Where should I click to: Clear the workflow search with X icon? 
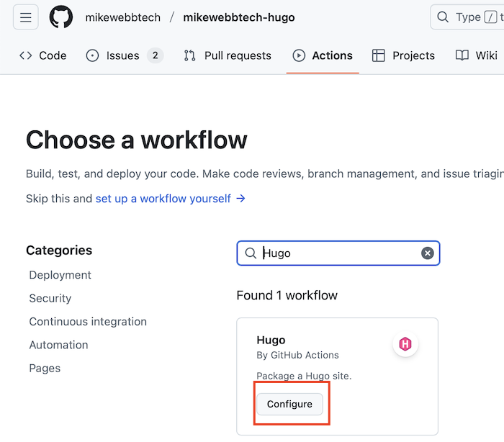pos(428,253)
